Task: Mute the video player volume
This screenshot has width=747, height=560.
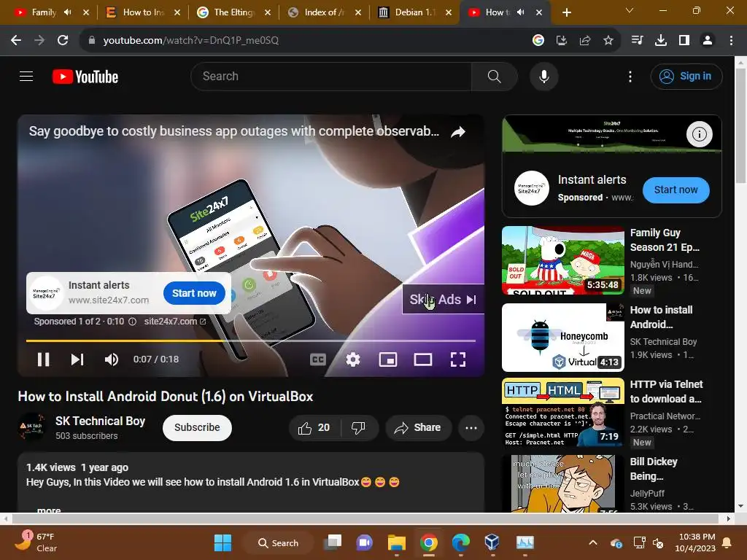Action: click(x=112, y=359)
